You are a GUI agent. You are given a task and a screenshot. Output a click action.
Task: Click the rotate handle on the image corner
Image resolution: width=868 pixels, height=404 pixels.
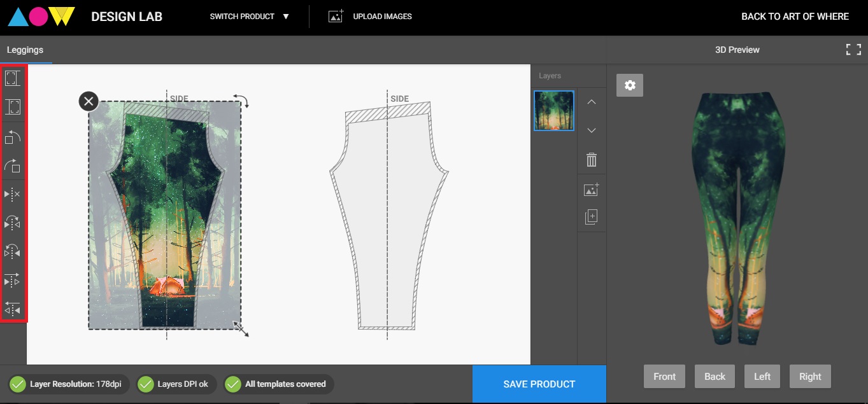(x=241, y=100)
